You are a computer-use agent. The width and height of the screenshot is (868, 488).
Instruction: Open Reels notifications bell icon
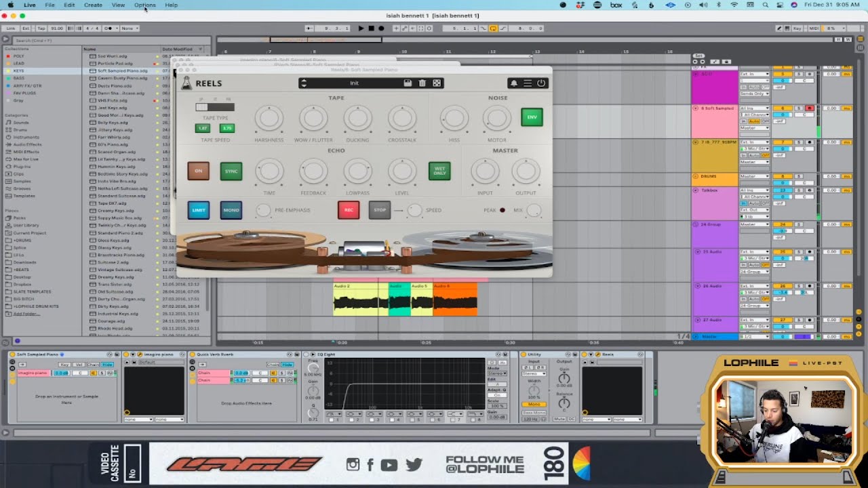click(x=513, y=83)
